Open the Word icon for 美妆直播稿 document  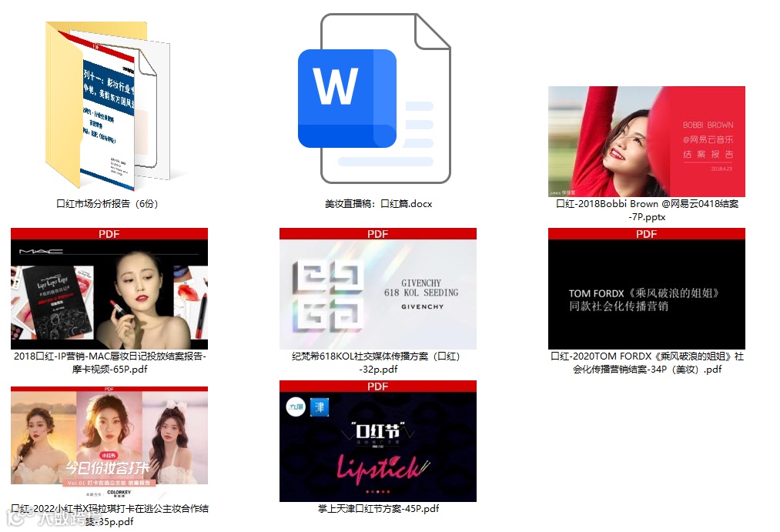374,99
